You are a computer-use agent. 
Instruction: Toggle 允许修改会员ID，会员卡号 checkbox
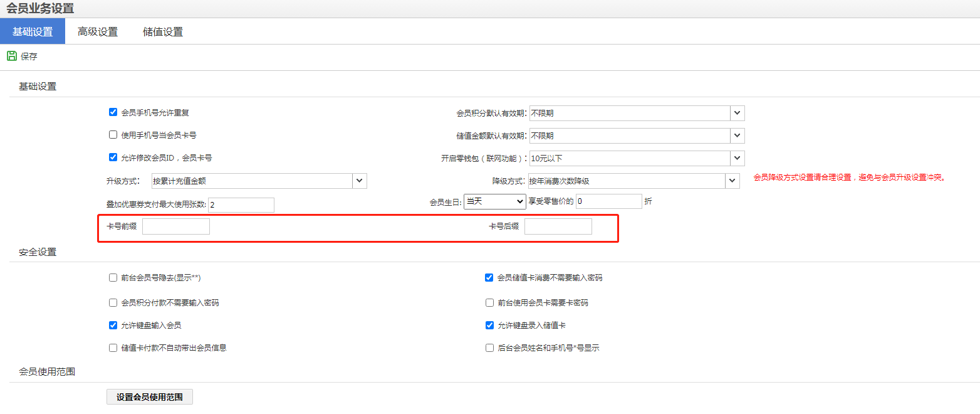click(113, 157)
